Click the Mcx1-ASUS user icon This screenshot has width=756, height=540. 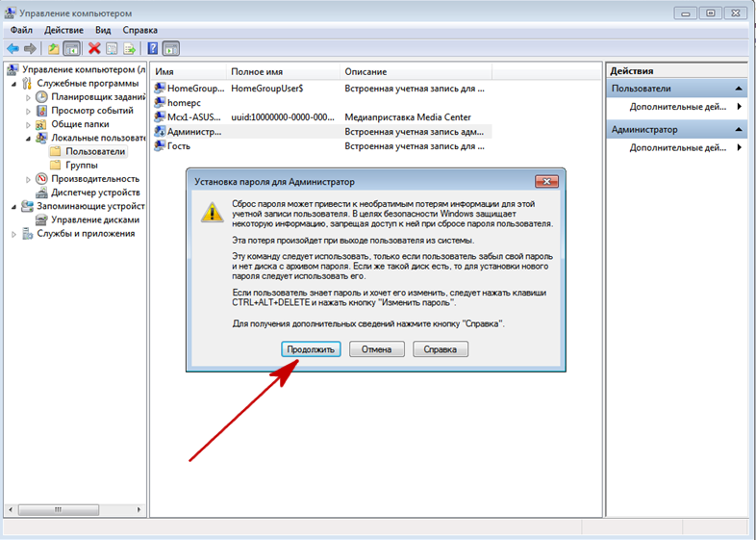[x=160, y=116]
